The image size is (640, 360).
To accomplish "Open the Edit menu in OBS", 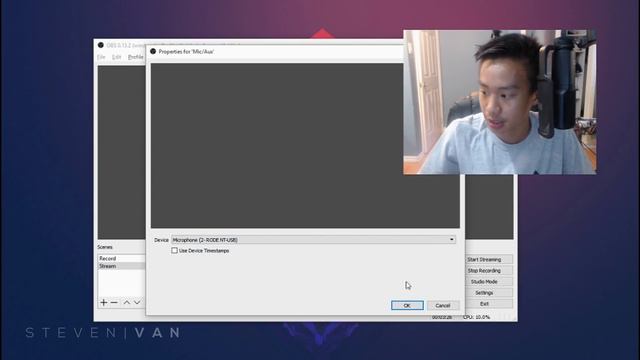I will click(x=117, y=57).
